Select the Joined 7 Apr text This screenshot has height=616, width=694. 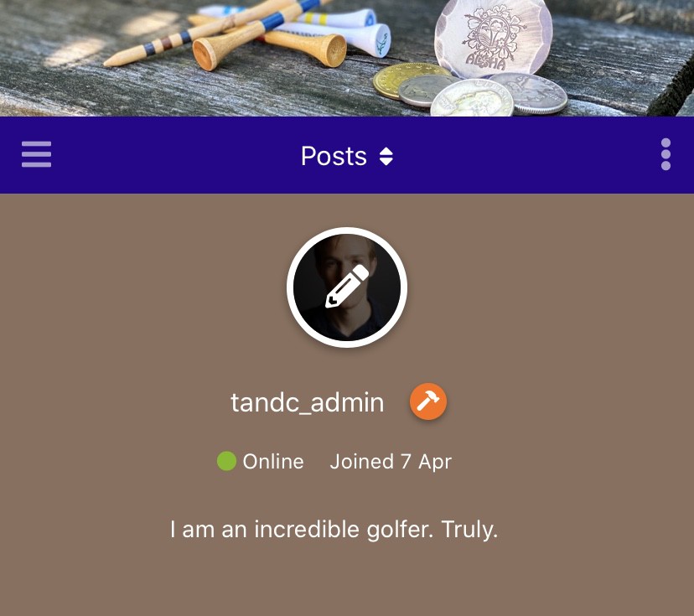(x=391, y=462)
